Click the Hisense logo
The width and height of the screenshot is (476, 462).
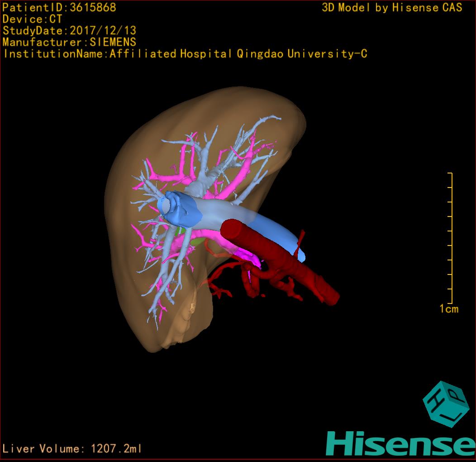(x=400, y=443)
